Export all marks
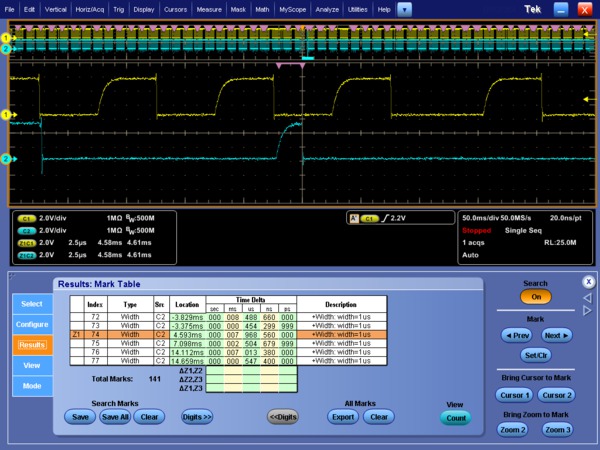Viewport: 600px width, 450px height. point(343,416)
